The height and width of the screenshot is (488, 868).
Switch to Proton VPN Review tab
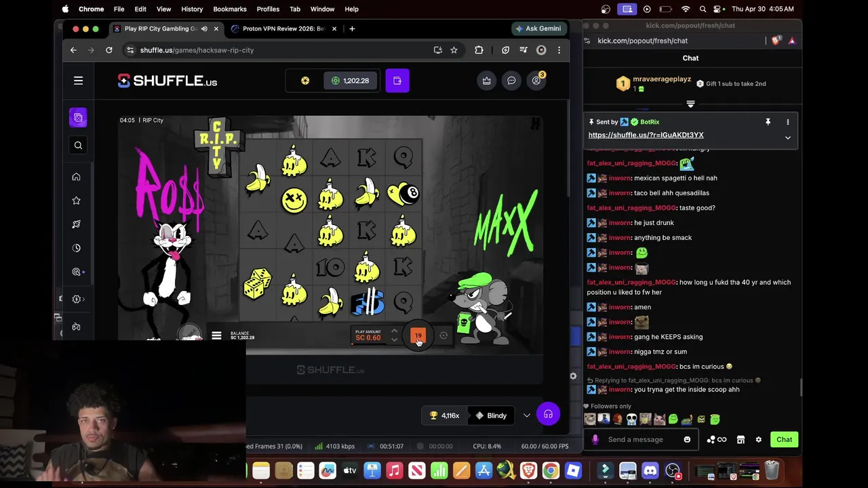pos(283,28)
